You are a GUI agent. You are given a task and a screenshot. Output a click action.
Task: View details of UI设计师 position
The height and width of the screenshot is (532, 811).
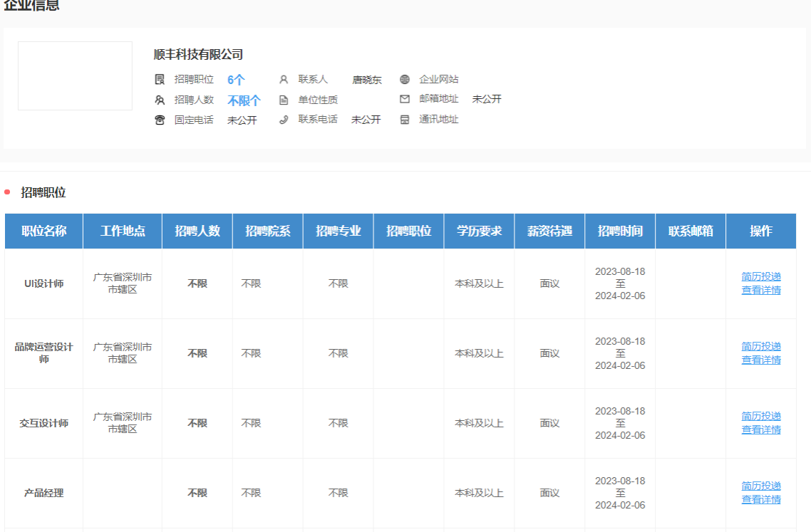[761, 290]
